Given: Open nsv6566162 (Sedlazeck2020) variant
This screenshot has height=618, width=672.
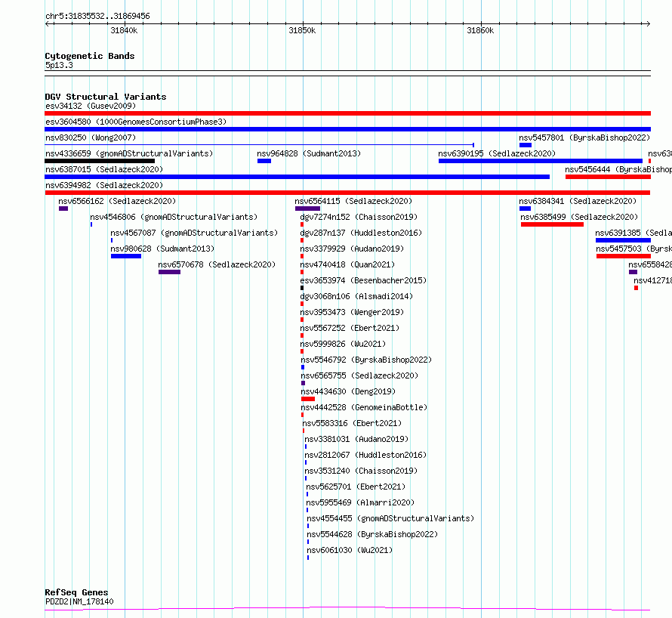Looking at the screenshot, I should [x=117, y=201].
